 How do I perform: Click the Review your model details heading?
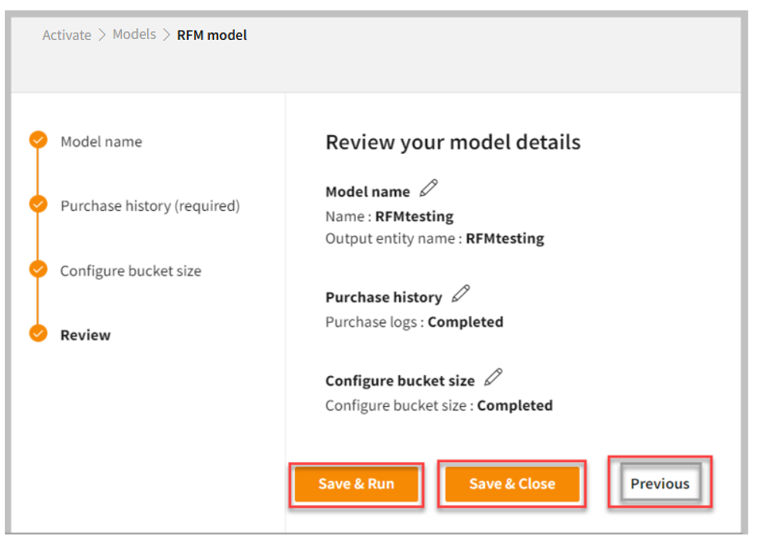pos(452,142)
